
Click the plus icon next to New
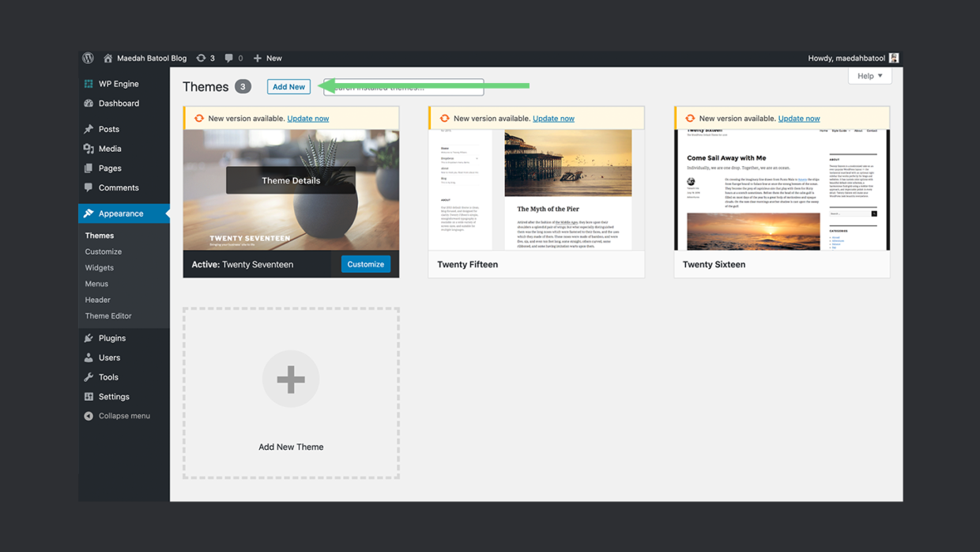click(257, 58)
